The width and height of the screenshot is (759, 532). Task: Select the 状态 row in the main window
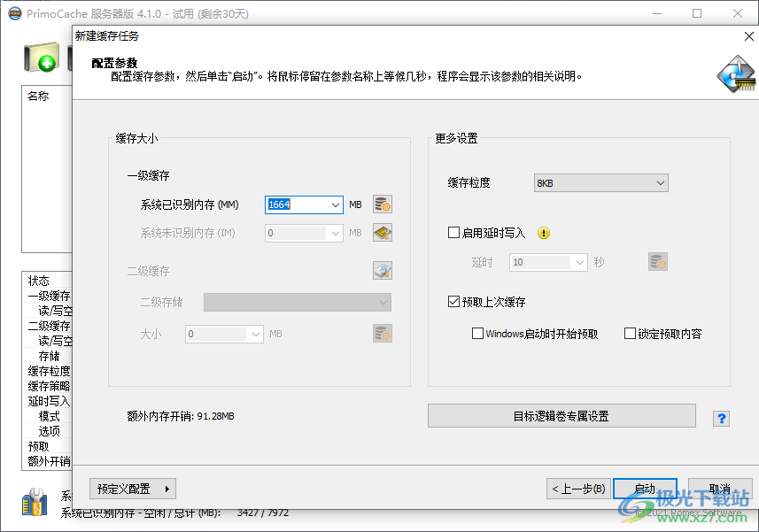point(47,281)
